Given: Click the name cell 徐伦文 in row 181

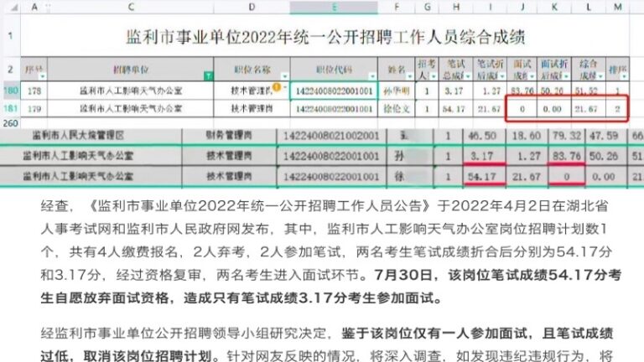Looking at the screenshot, I should (397, 109).
